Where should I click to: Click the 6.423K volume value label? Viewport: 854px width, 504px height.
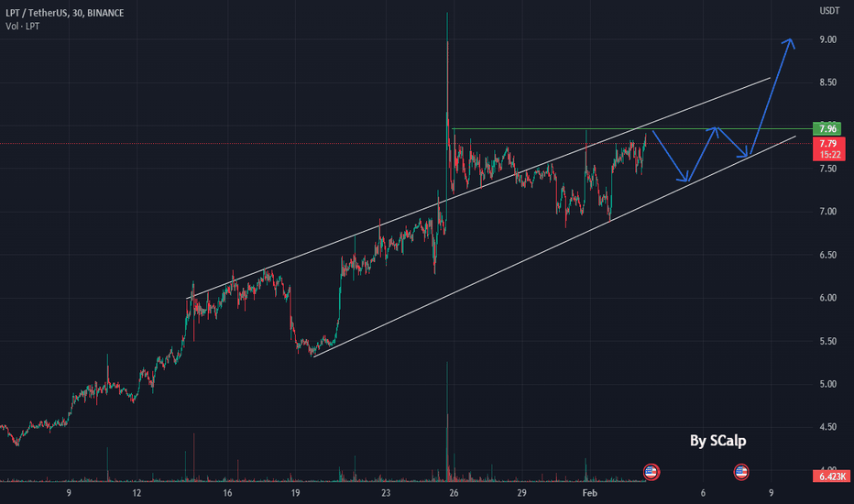(832, 477)
